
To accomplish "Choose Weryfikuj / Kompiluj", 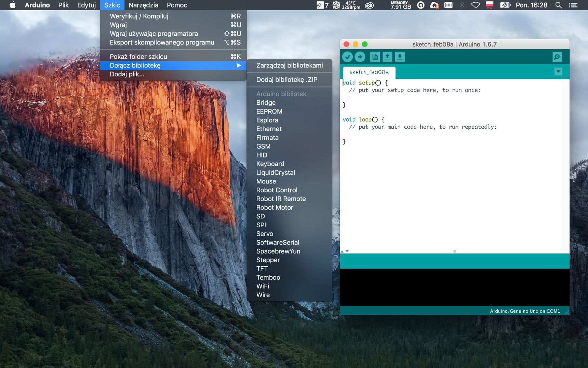I will tap(173, 16).
